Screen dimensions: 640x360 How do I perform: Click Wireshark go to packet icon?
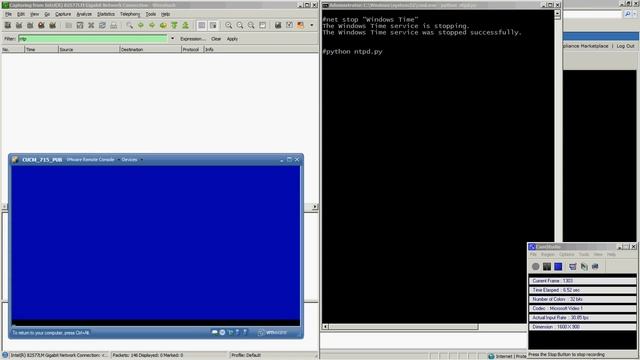click(x=163, y=25)
